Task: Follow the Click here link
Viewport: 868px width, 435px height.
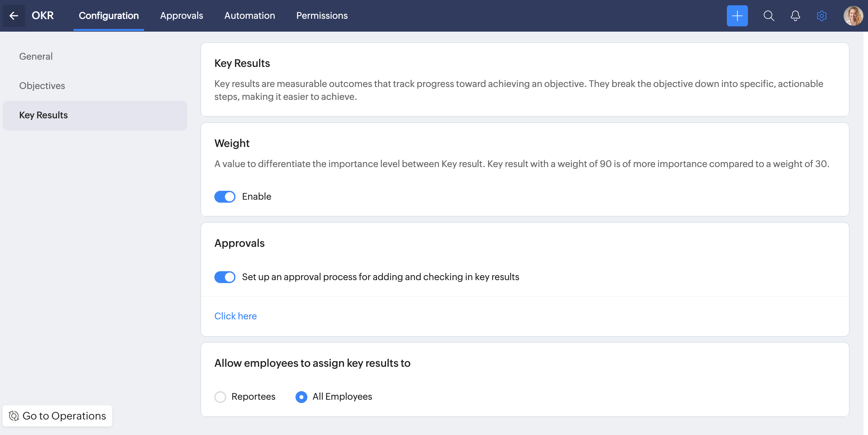Action: coord(235,316)
